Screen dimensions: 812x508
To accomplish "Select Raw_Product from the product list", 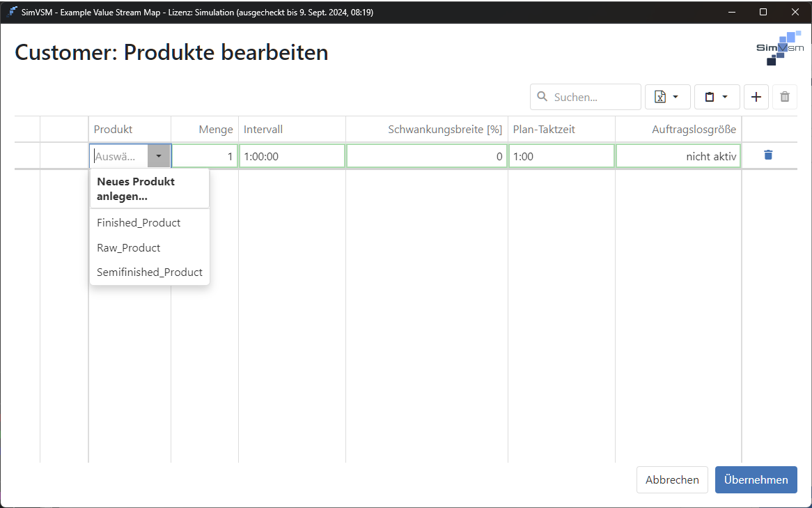I will coord(128,247).
